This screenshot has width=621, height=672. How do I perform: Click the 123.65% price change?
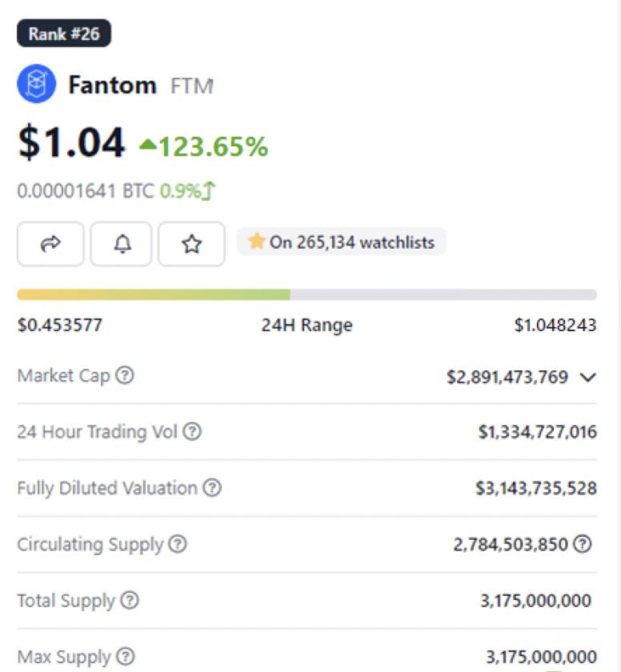[204, 146]
